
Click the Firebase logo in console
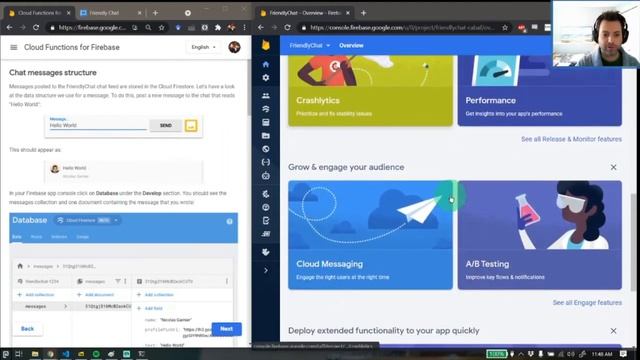[266, 45]
